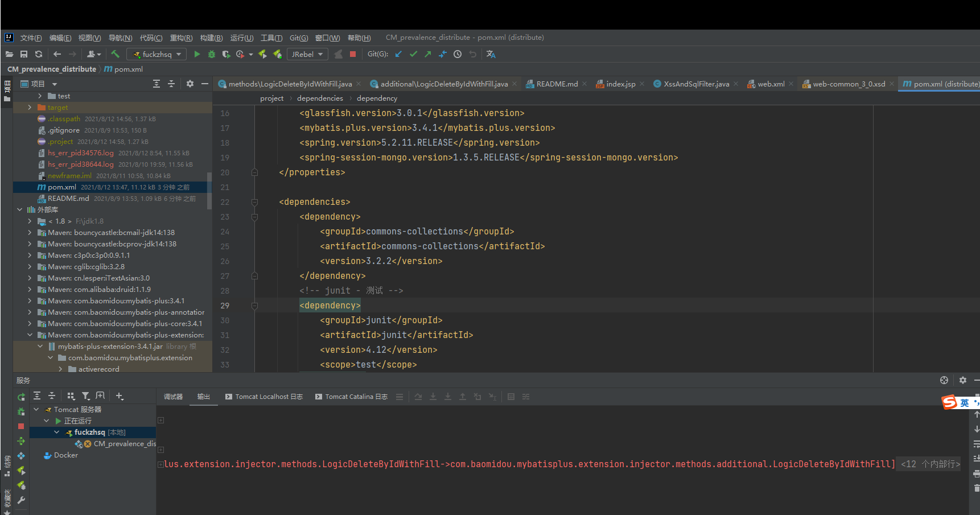The image size is (980, 515).
Task: Toggle the fold marker beside the dependencies tag
Action: tap(254, 202)
